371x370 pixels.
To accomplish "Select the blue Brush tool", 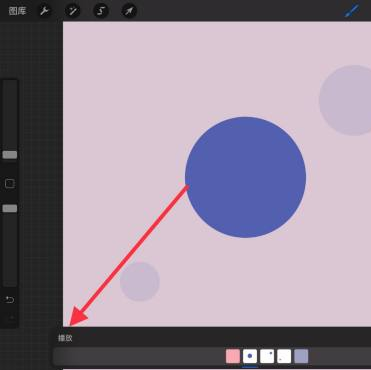I will (x=352, y=11).
